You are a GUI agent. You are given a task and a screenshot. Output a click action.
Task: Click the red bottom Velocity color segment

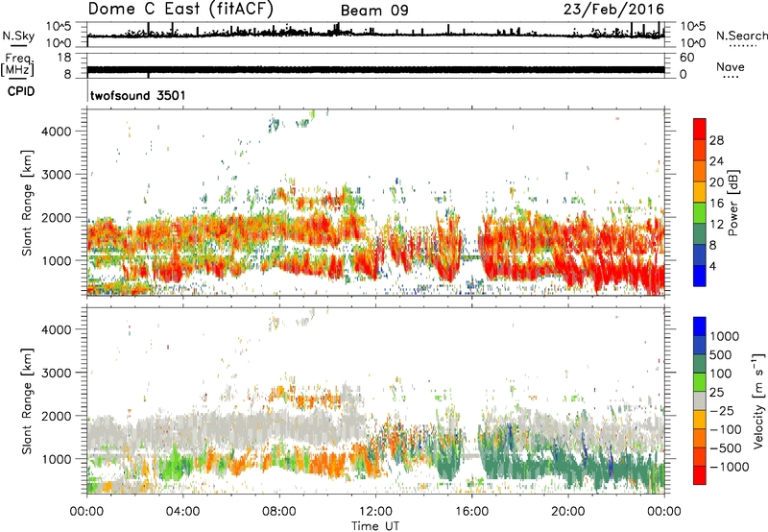[700, 475]
